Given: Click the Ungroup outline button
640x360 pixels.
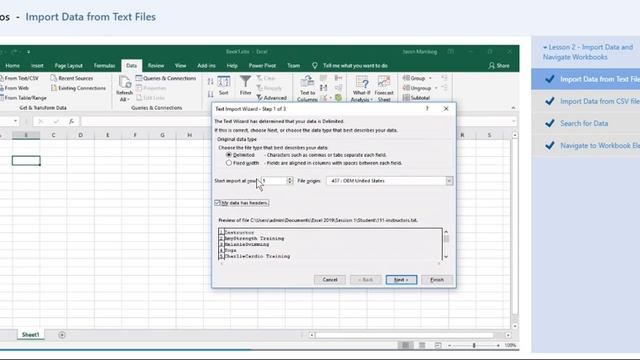Looking at the screenshot, I should [x=417, y=88].
